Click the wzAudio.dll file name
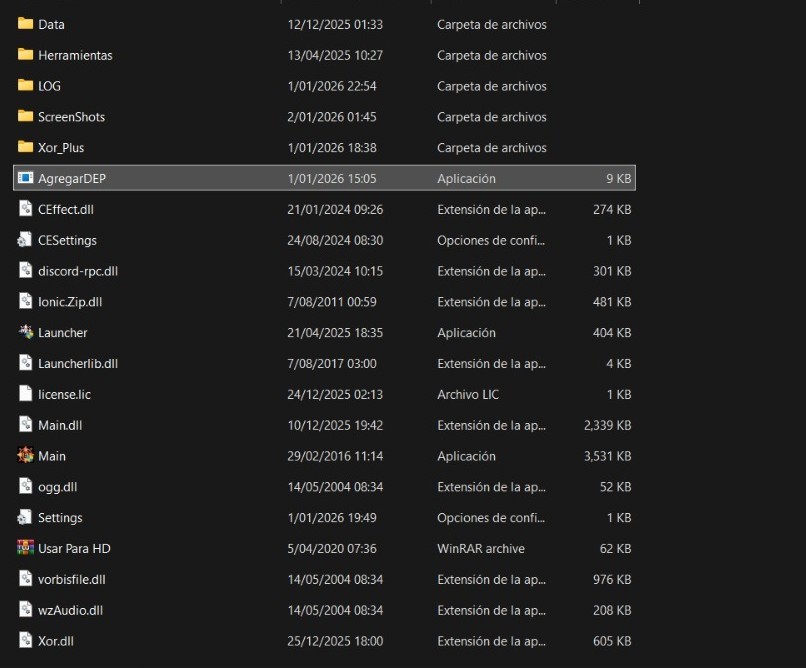 70,611
